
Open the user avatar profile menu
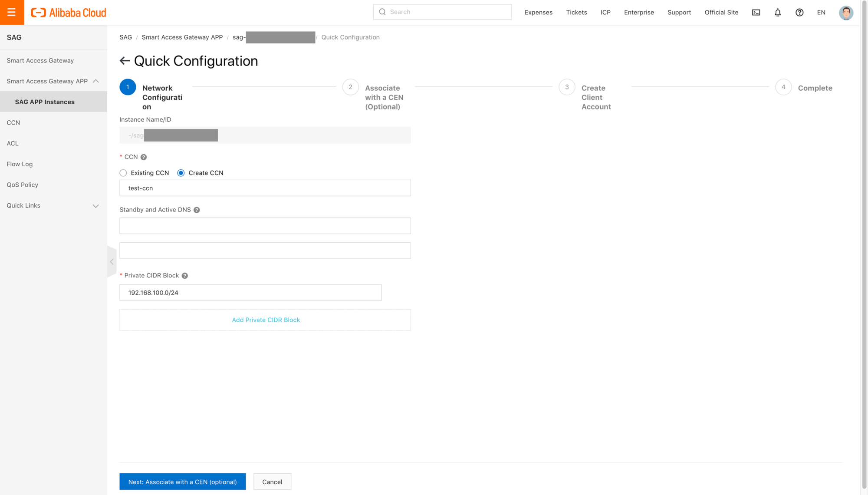point(846,13)
